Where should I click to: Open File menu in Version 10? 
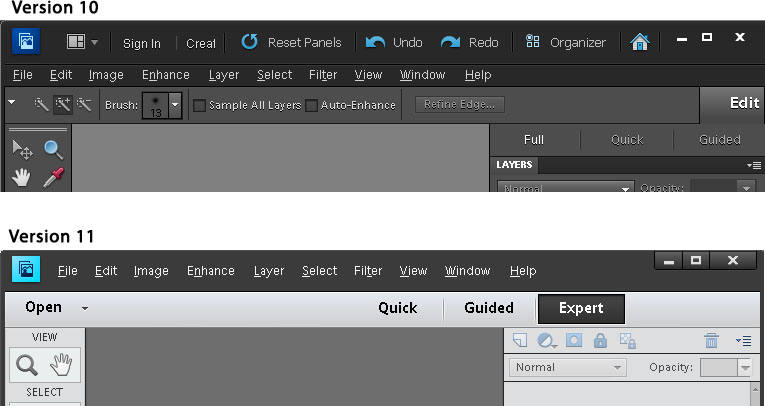coord(22,75)
